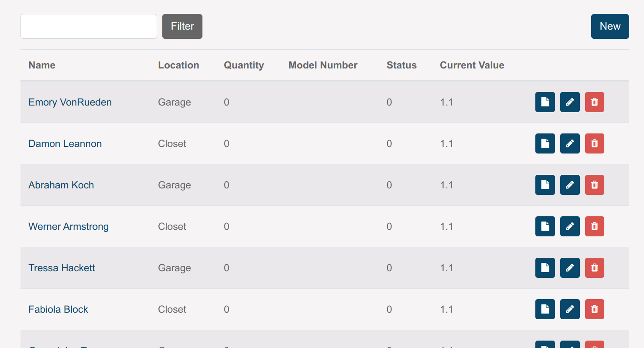This screenshot has width=644, height=348.
Task: Click the document icon in Werner Armstrong row
Action: click(x=545, y=226)
